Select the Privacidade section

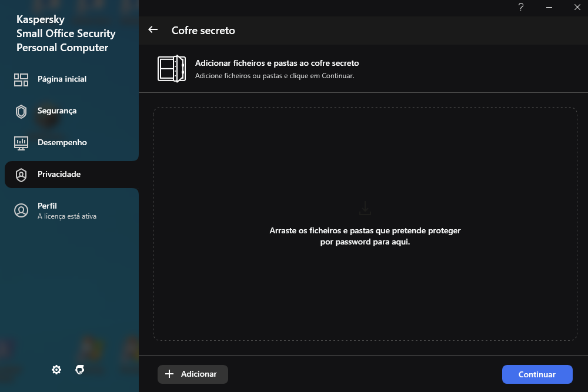pos(72,175)
